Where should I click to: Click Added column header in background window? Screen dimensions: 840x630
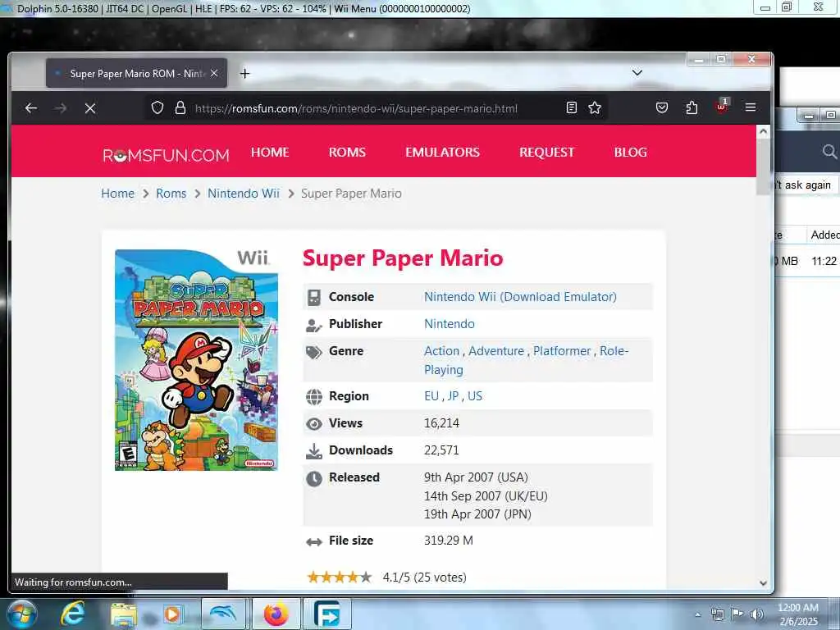point(825,235)
